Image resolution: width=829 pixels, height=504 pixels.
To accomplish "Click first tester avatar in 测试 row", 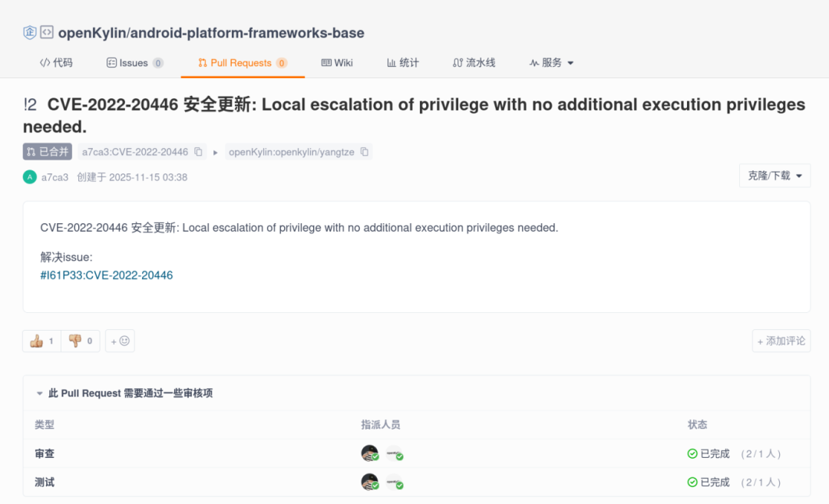I will click(369, 483).
